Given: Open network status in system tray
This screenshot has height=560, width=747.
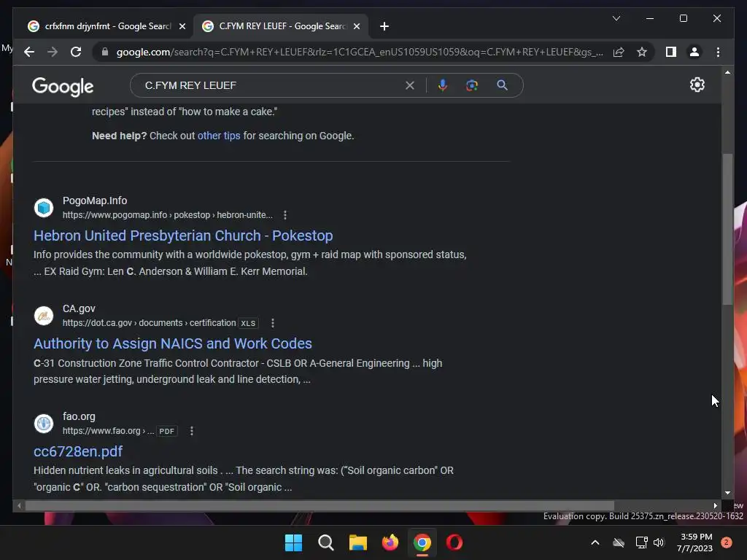Looking at the screenshot, I should pos(641,542).
